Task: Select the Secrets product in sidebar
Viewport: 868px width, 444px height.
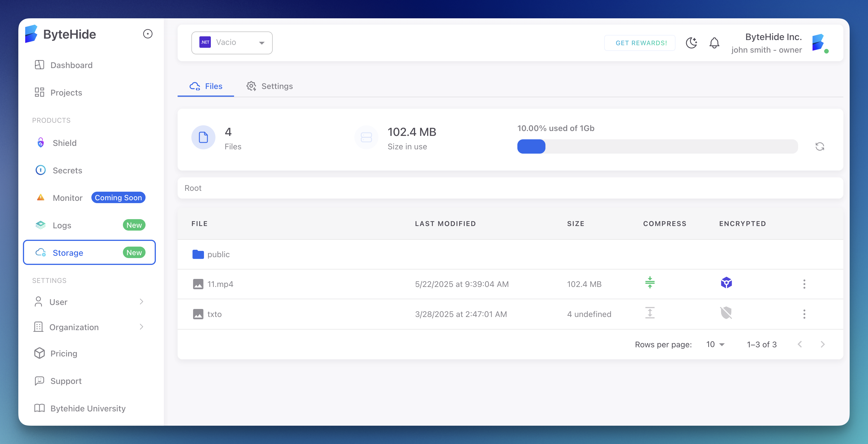Action: 67,170
